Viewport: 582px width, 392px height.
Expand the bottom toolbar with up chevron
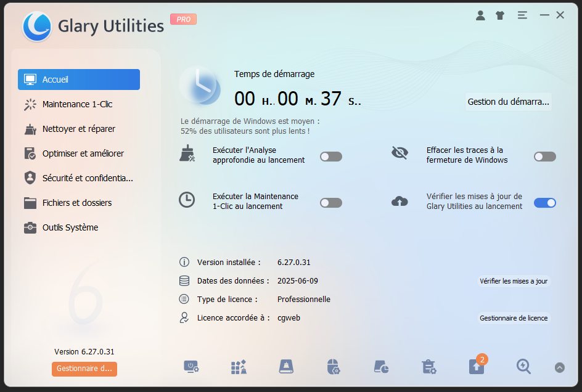point(559,367)
